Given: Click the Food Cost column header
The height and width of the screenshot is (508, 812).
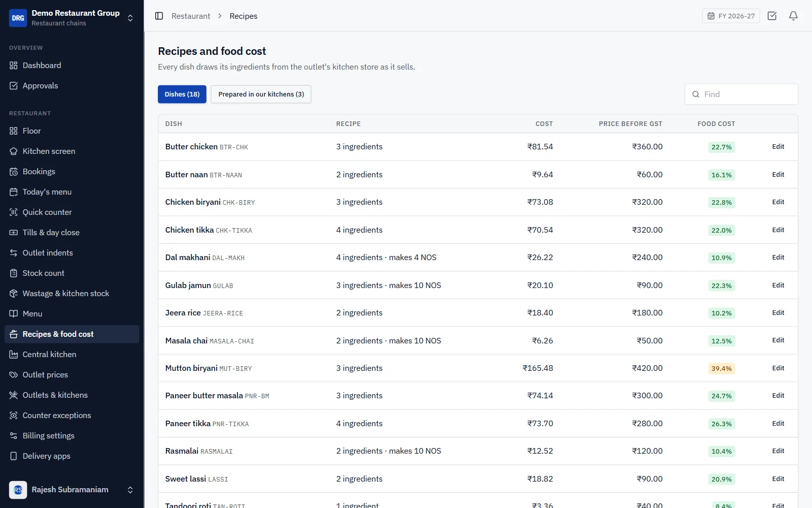Looking at the screenshot, I should [x=716, y=124].
